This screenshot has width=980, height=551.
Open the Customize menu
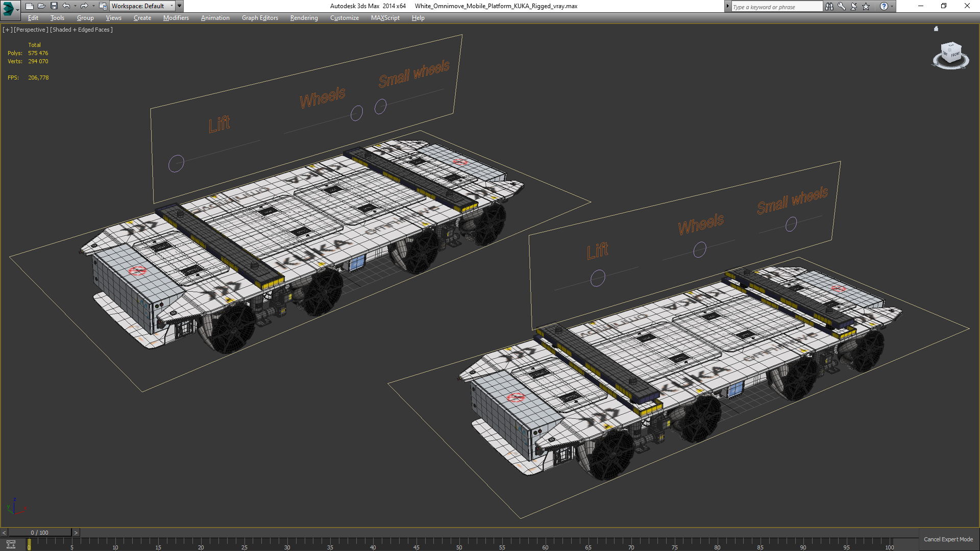(x=344, y=18)
